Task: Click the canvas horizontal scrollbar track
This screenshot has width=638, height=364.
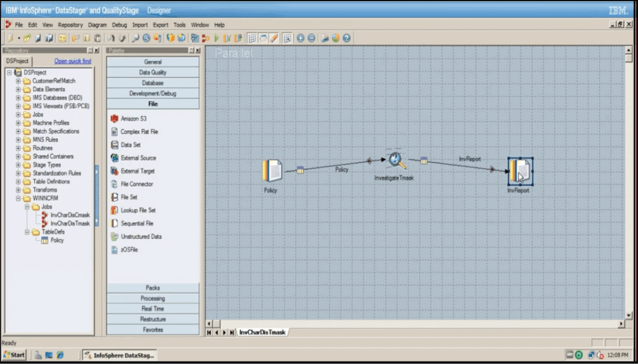Action: 415,324
